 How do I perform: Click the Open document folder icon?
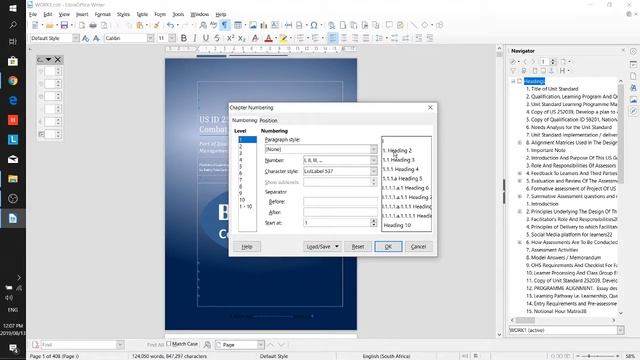(50, 25)
